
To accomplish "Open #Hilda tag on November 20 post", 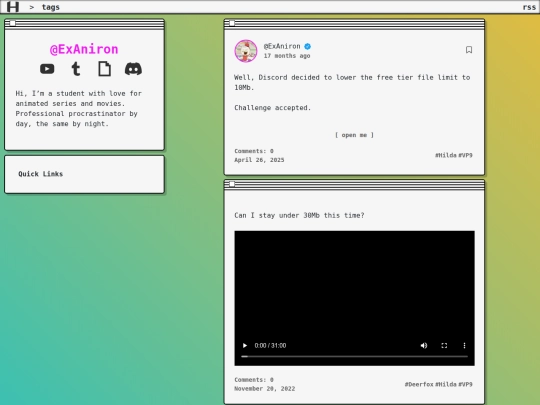I will (x=446, y=384).
